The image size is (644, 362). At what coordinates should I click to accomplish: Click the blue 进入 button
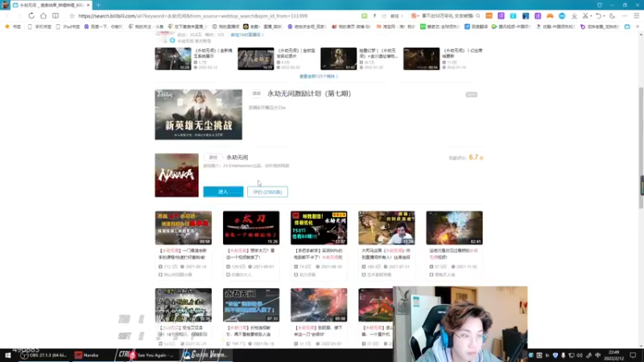point(223,191)
